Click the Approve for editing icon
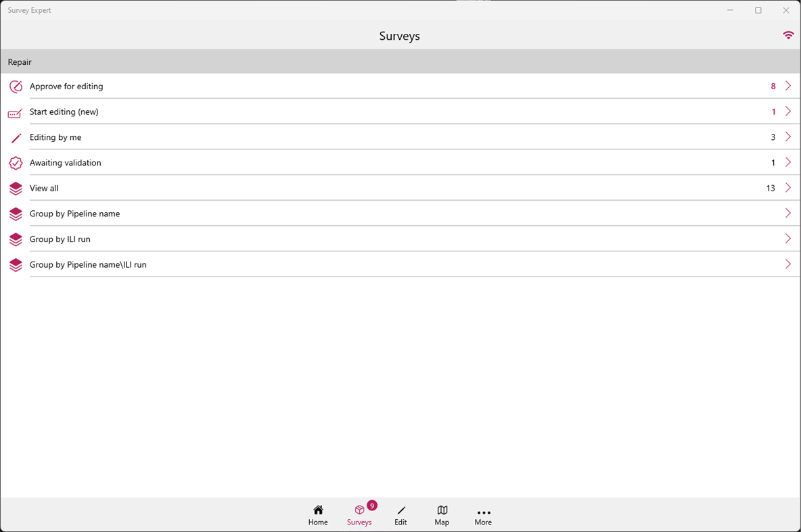 tap(16, 87)
